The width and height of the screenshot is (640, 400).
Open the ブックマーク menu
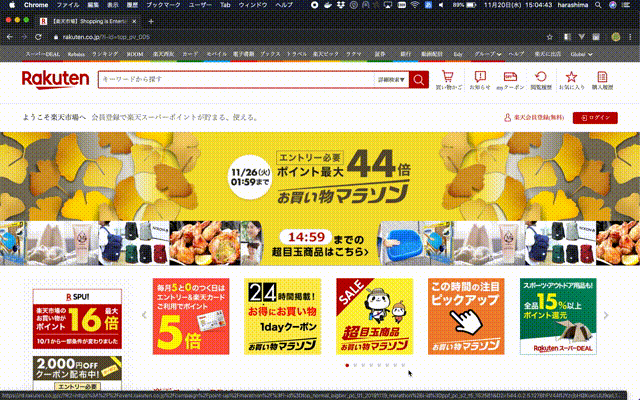coord(161,5)
